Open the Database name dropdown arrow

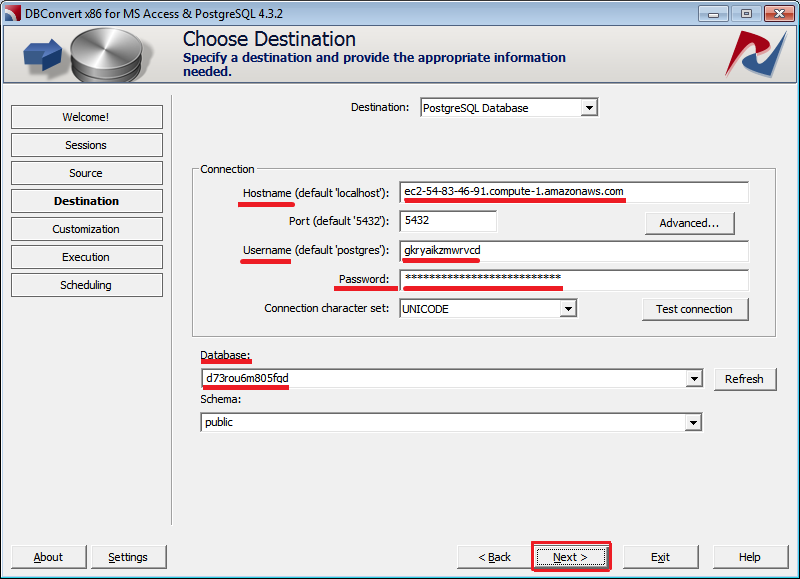[693, 379]
